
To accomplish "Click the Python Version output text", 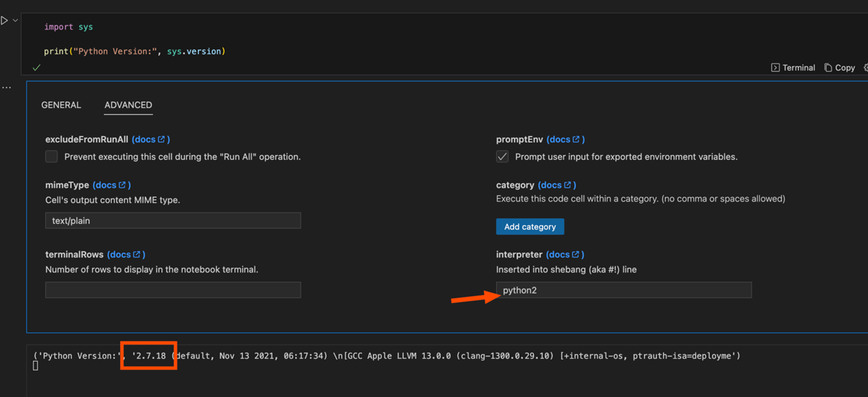I will (386, 356).
